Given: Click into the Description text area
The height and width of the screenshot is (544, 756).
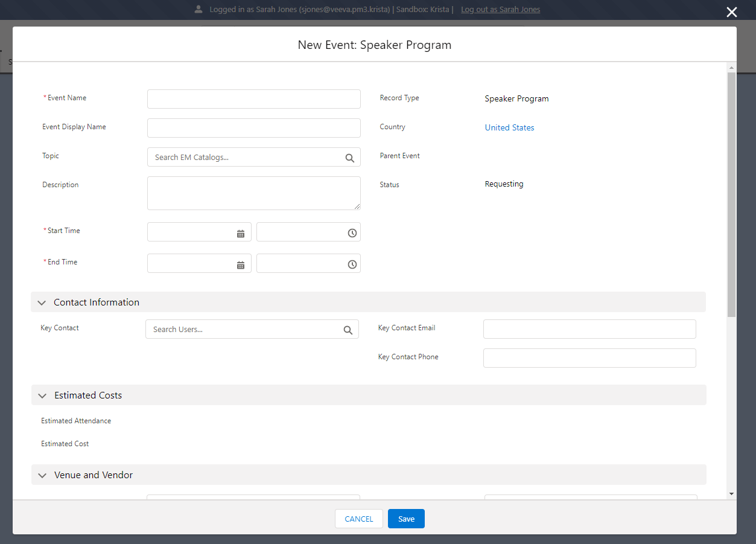Looking at the screenshot, I should tap(253, 193).
